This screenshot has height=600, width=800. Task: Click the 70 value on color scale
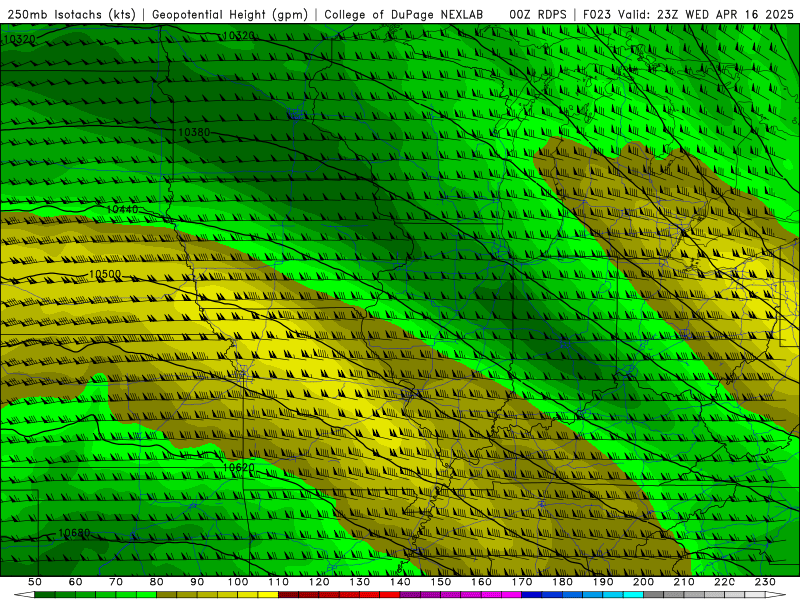click(x=116, y=582)
